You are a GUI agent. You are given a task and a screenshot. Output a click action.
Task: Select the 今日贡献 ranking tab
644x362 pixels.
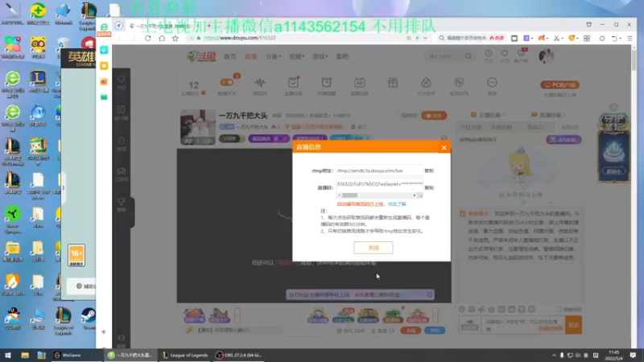(471, 127)
